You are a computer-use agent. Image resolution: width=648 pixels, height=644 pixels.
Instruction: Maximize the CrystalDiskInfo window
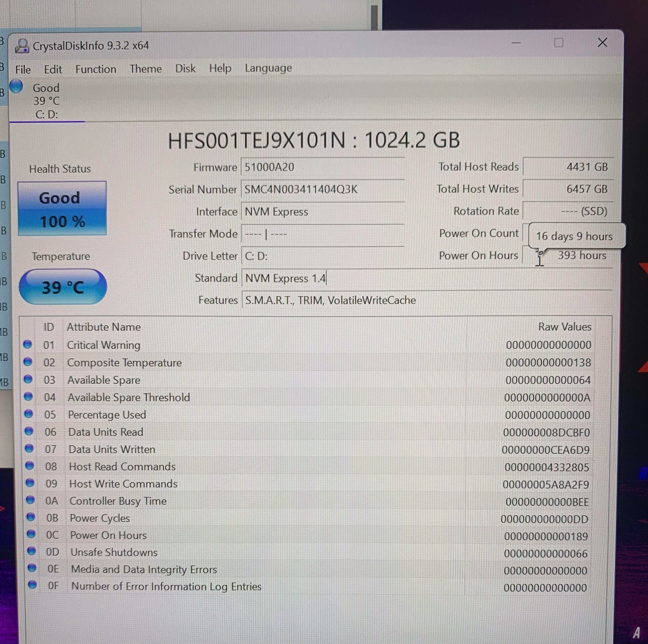[559, 43]
